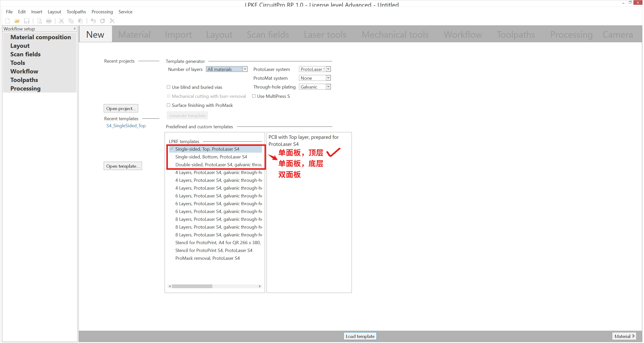Click the Load template button
Image resolution: width=644 pixels, height=343 pixels.
360,336
